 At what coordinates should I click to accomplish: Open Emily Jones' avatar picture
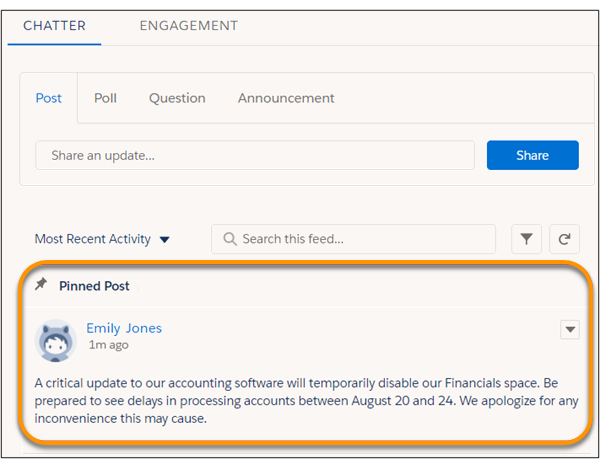[x=56, y=341]
